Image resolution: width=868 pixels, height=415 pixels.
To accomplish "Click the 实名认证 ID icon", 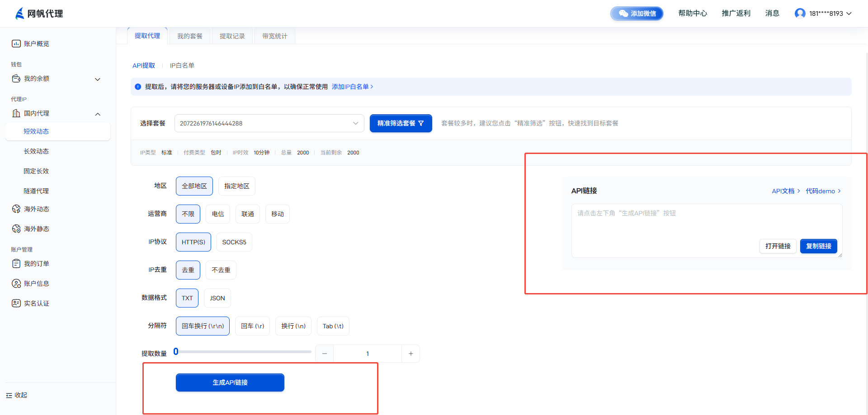I will coord(16,303).
